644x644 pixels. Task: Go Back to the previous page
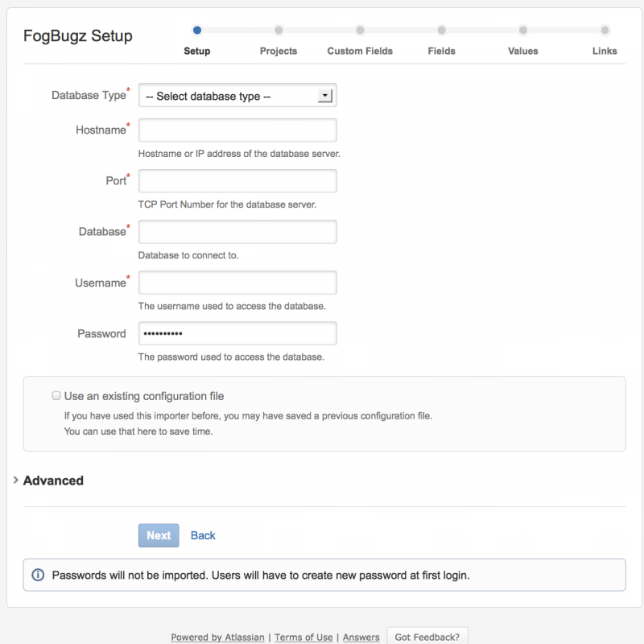point(203,535)
